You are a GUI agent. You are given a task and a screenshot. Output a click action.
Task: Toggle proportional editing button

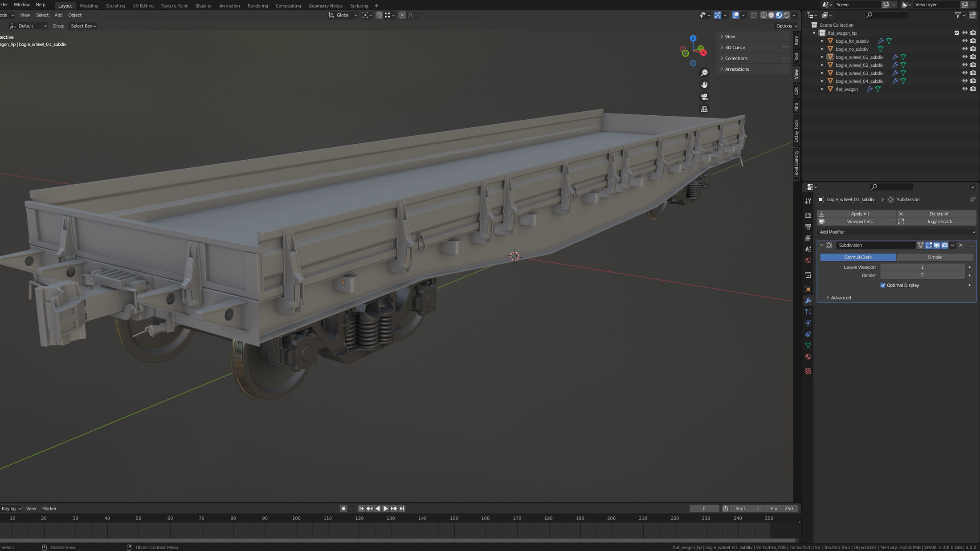point(402,15)
